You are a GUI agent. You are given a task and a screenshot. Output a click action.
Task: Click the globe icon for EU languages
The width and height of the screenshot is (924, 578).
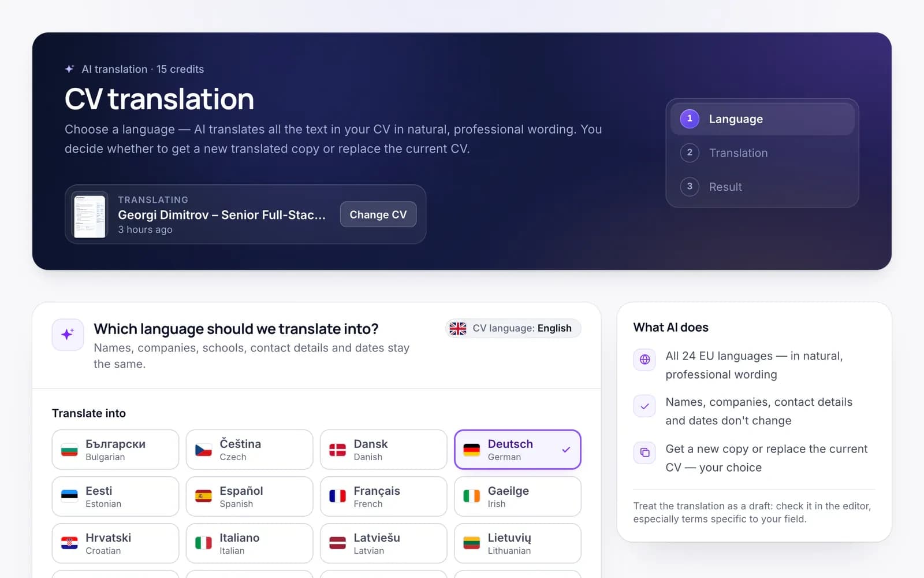coord(644,360)
